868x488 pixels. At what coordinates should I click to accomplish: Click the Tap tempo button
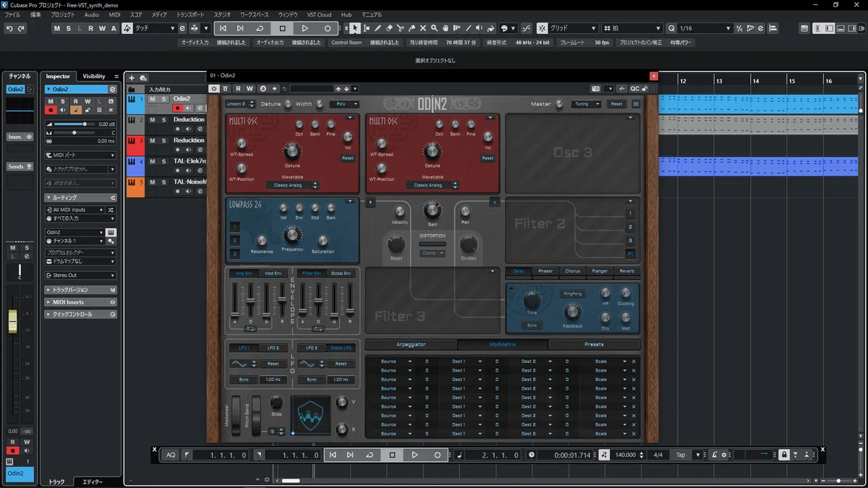tap(681, 455)
